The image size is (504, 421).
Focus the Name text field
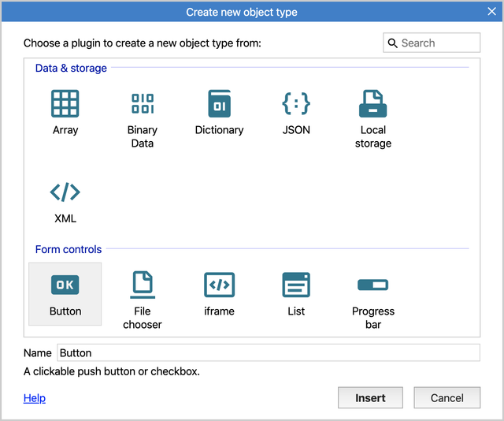click(x=269, y=352)
